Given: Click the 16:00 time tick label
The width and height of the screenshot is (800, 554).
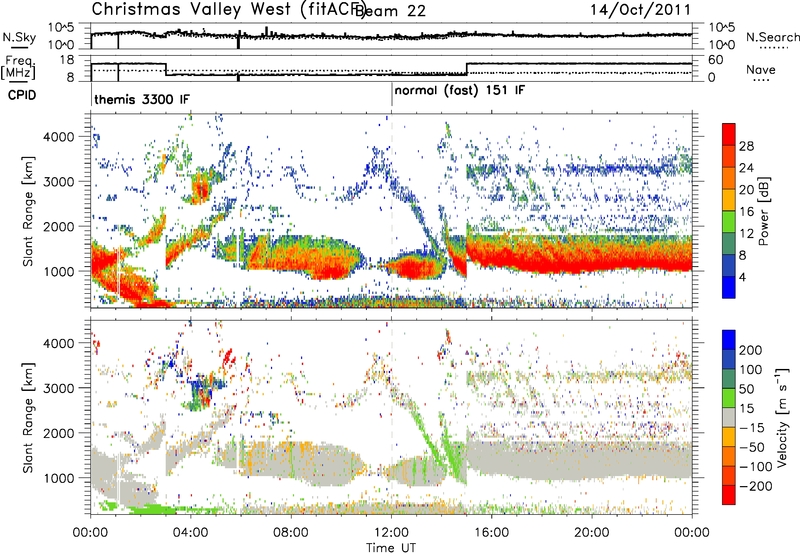Looking at the screenshot, I should coord(491,533).
